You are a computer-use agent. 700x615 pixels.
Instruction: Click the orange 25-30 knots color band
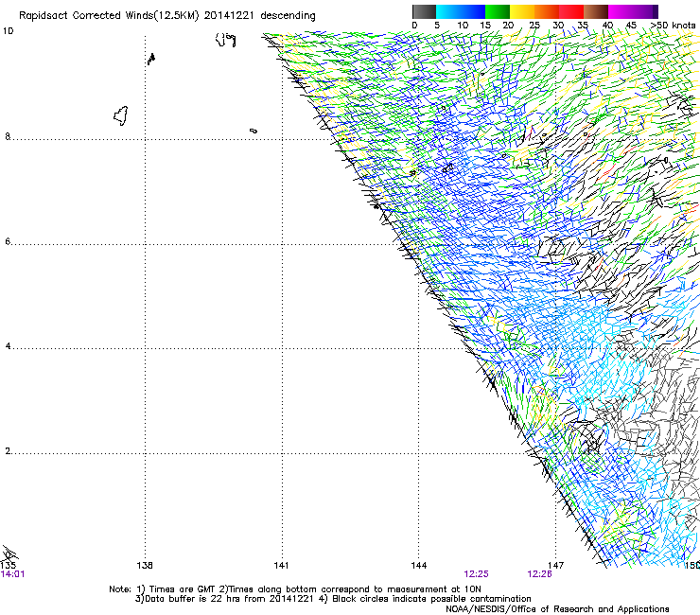[547, 11]
